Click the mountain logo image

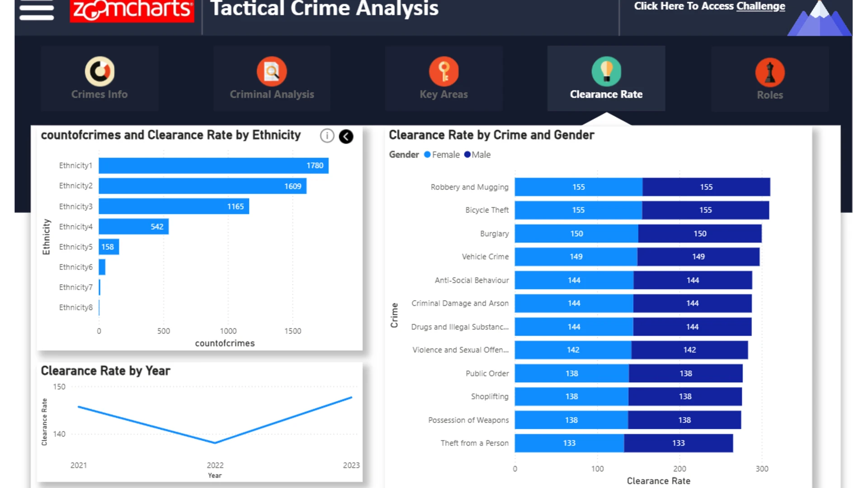(x=819, y=18)
